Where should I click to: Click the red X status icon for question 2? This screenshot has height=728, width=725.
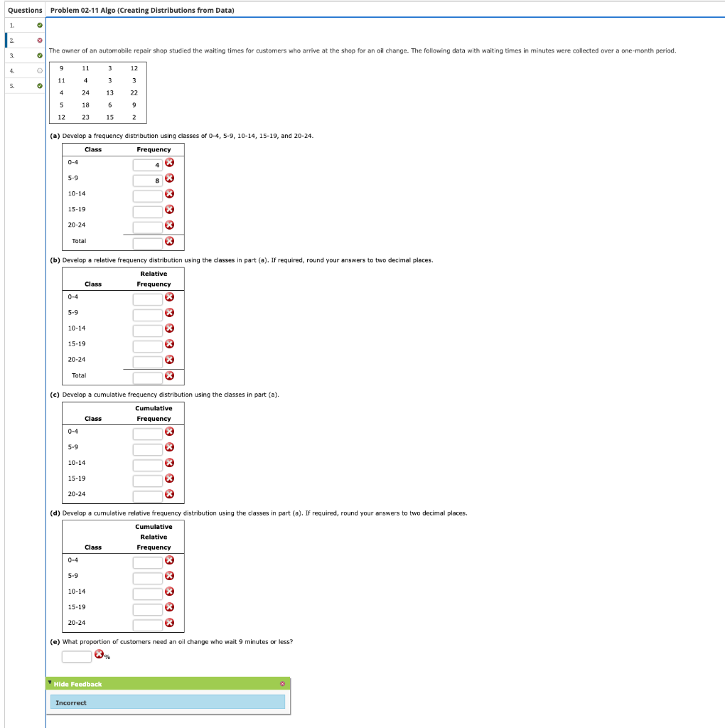39,39
